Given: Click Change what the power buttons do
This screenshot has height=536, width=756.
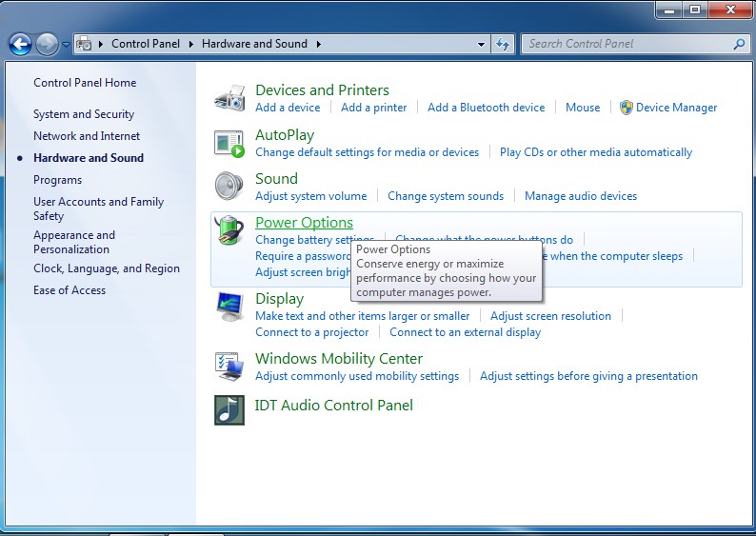Looking at the screenshot, I should coord(484,238).
